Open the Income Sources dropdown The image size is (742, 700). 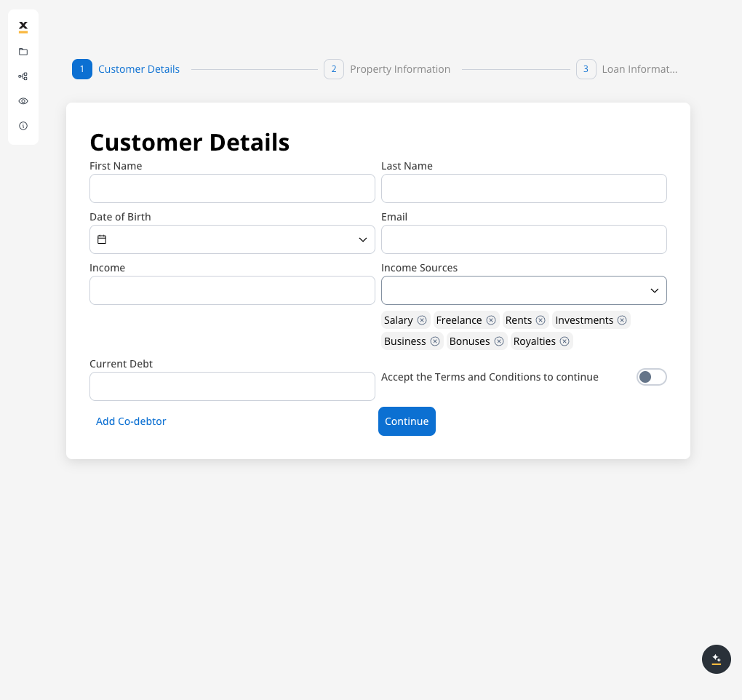[524, 290]
